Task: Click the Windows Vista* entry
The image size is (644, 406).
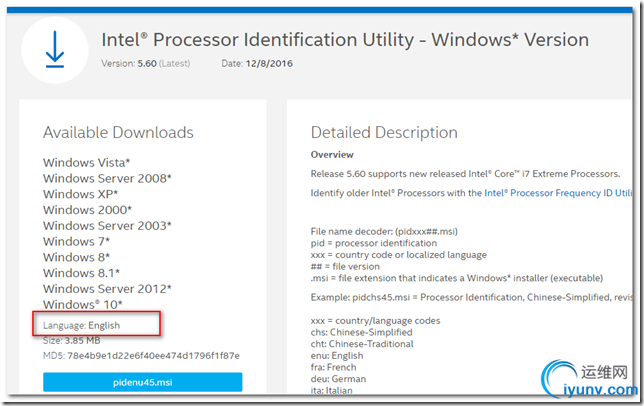Action: (87, 163)
